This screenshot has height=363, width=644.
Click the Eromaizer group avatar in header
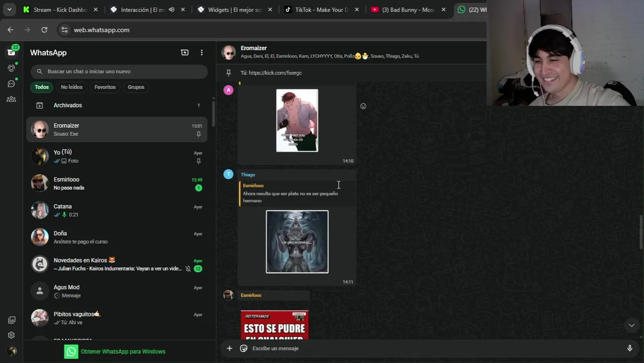(x=229, y=52)
